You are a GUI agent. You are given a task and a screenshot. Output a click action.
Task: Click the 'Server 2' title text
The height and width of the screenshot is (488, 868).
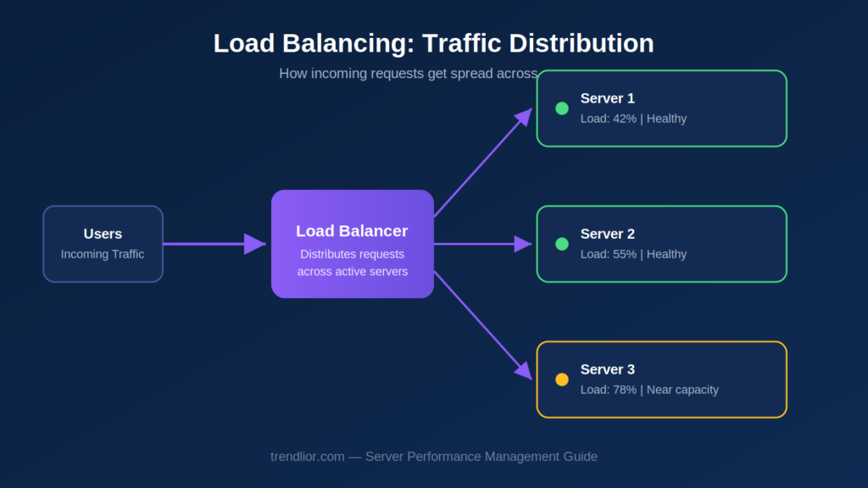coord(607,234)
